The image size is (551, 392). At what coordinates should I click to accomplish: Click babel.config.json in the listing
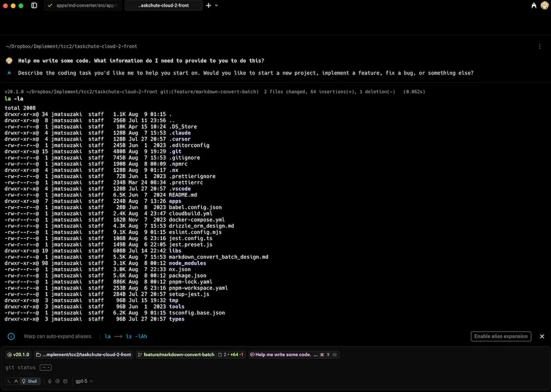[195, 207]
